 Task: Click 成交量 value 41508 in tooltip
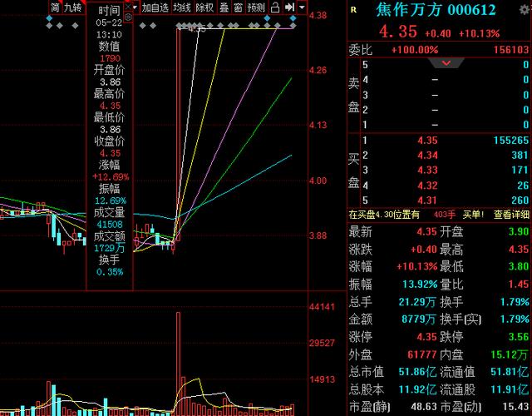click(x=109, y=224)
